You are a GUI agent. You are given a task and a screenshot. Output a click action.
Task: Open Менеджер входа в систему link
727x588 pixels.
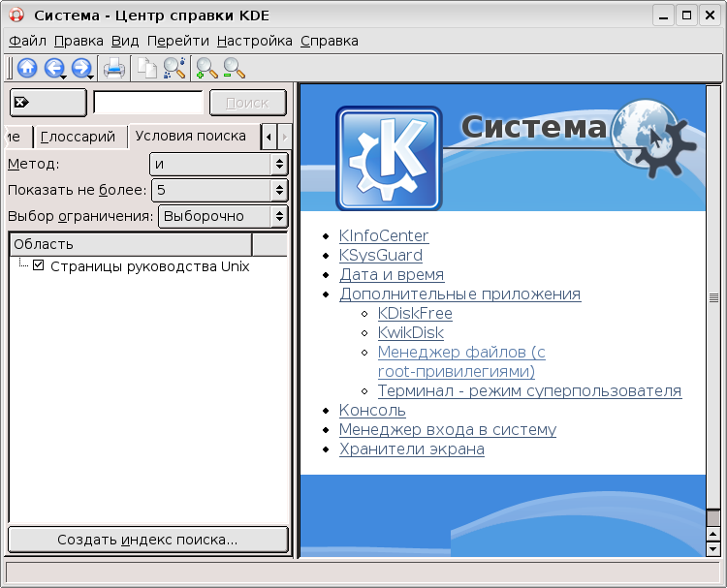coord(448,430)
